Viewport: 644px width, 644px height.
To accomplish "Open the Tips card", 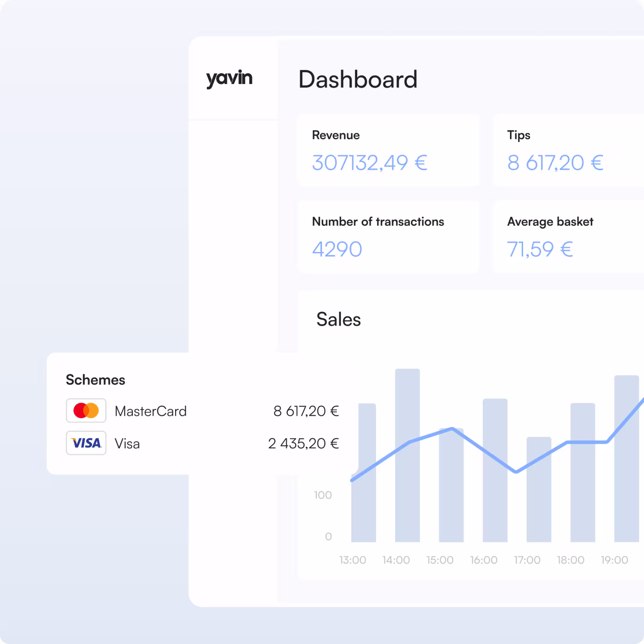I will point(567,150).
